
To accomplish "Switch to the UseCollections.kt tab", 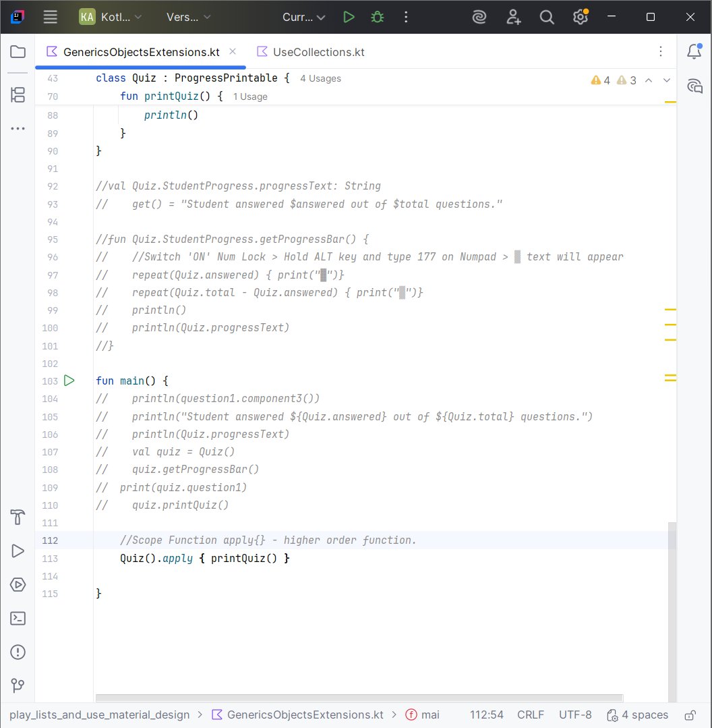I will [319, 52].
